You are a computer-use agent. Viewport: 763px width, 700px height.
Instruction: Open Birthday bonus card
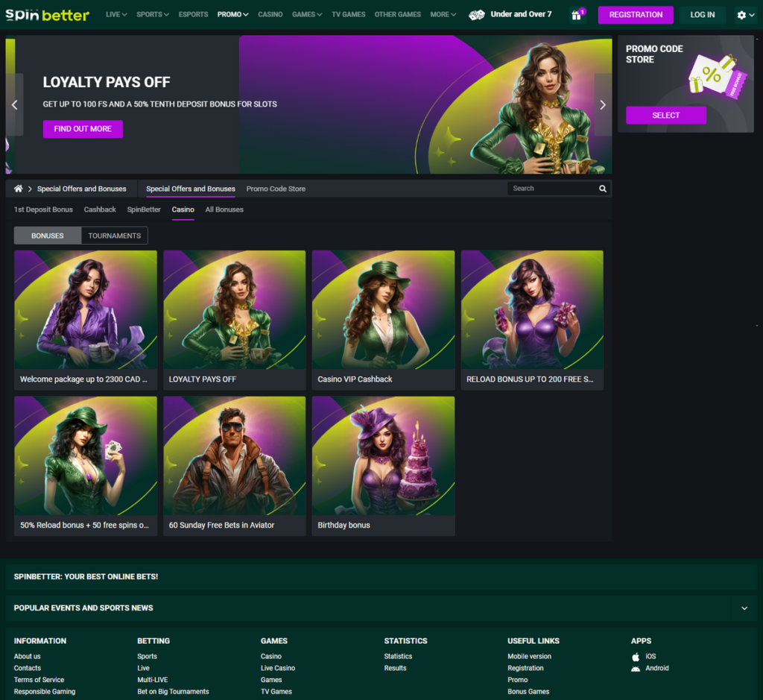[384, 467]
